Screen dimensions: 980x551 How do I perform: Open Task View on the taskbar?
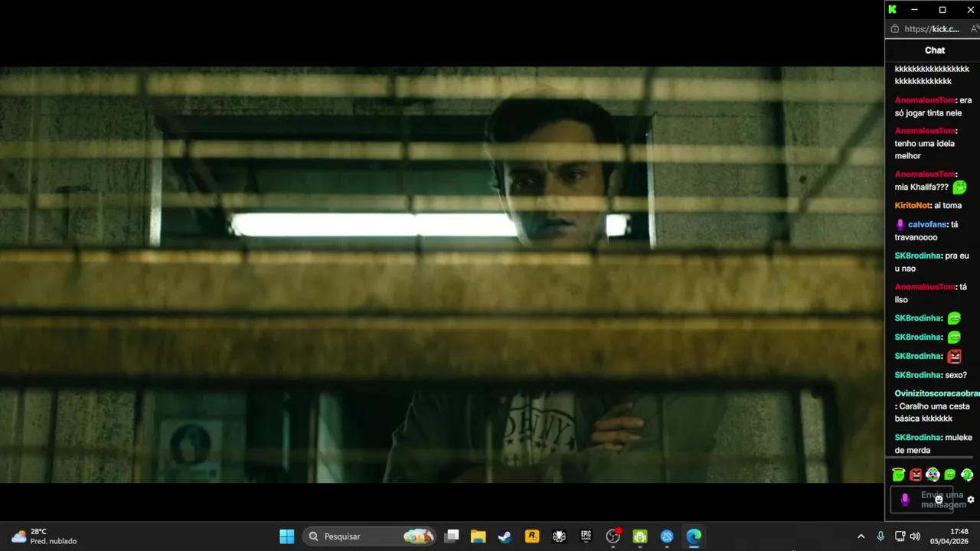(x=452, y=536)
